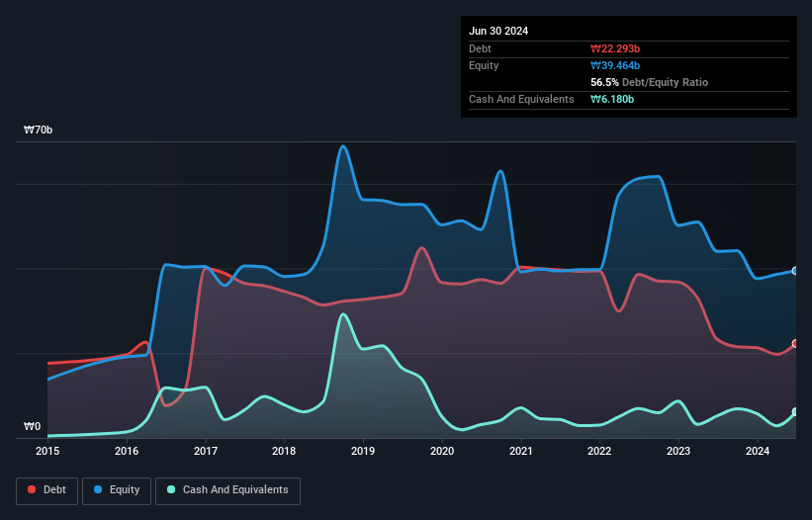Click the 2019 x-axis label

tap(363, 451)
